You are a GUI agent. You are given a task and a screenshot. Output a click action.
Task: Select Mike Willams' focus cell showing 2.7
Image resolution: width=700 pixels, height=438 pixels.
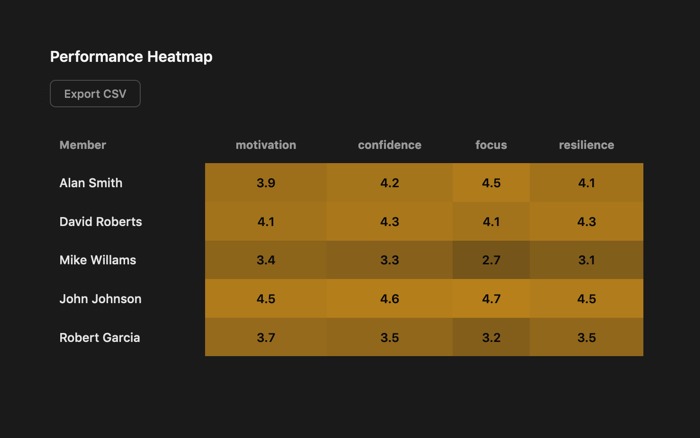pyautogui.click(x=491, y=260)
